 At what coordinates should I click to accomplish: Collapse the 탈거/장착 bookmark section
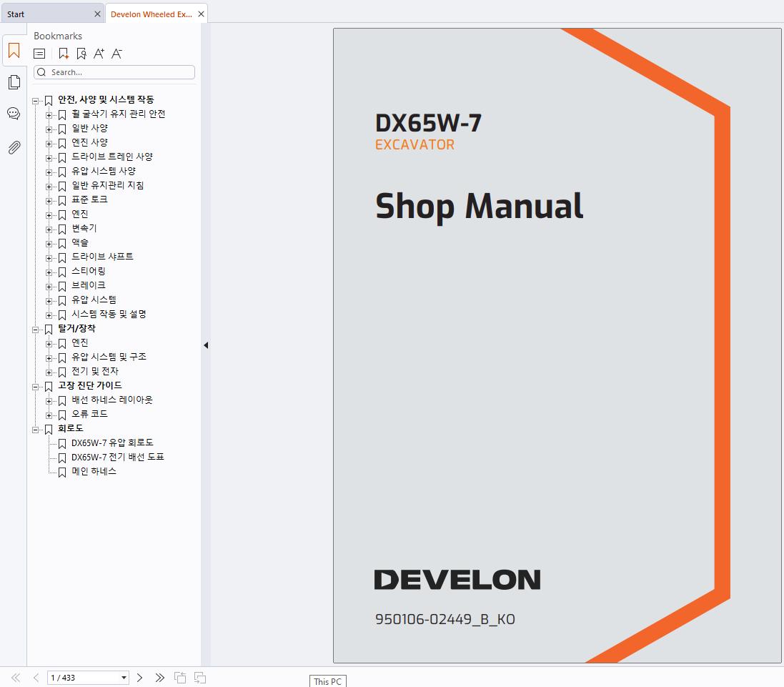[x=36, y=330]
